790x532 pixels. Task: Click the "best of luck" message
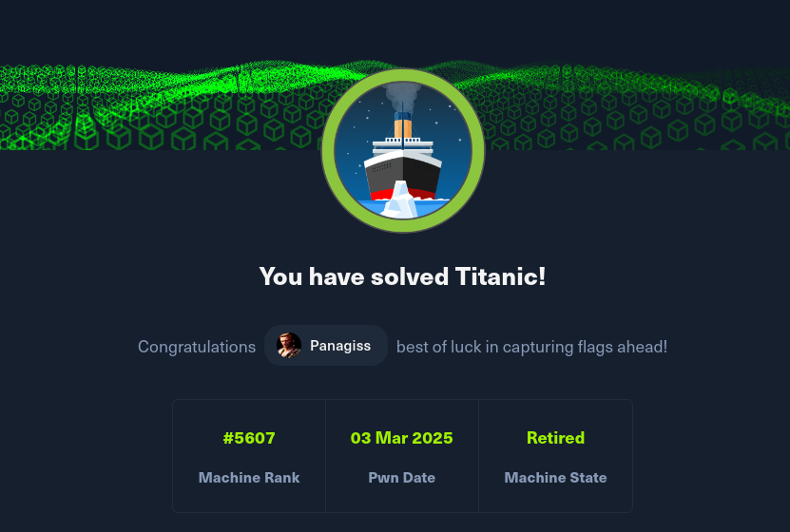click(531, 347)
